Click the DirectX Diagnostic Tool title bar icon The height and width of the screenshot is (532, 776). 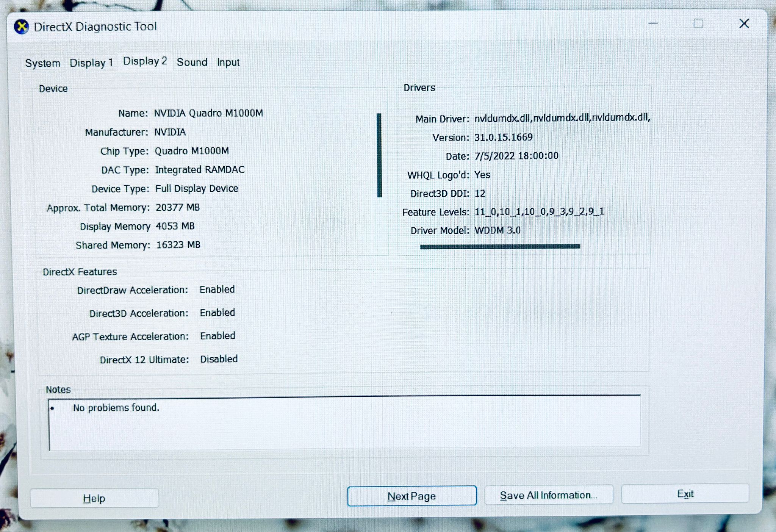pyautogui.click(x=22, y=27)
